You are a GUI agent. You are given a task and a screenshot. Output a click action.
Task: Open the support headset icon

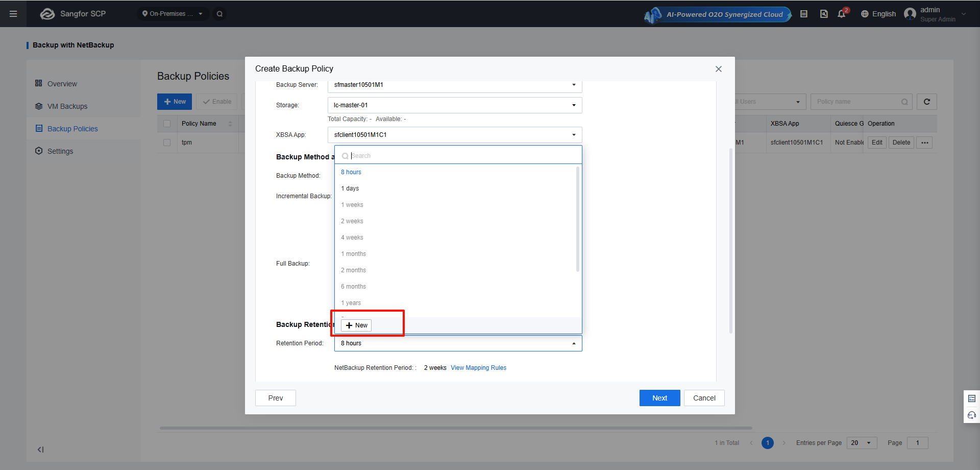[972, 415]
